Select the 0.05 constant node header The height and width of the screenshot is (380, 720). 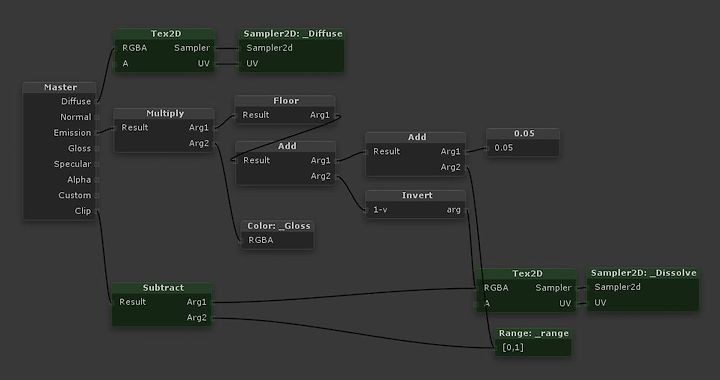tap(523, 134)
